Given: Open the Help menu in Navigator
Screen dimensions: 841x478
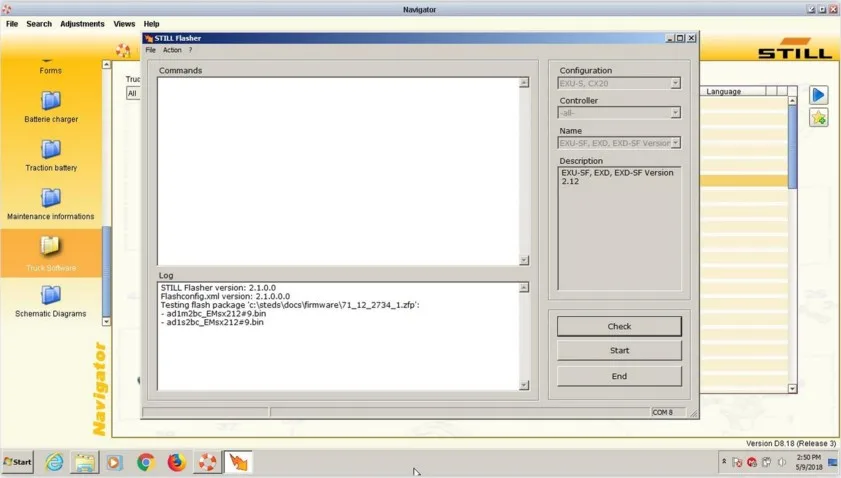Looking at the screenshot, I should pos(151,24).
